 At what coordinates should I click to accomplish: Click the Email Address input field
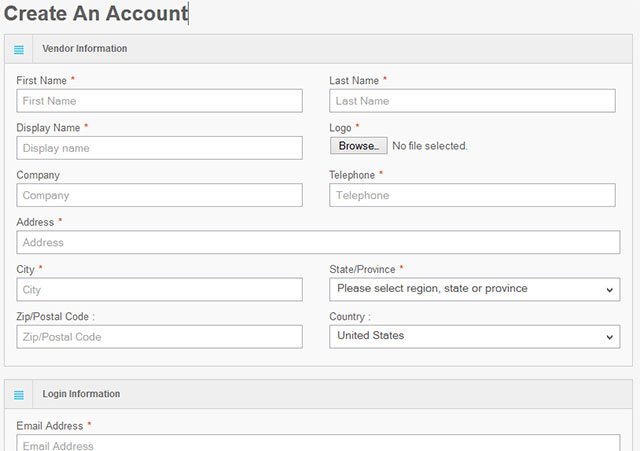click(x=318, y=443)
